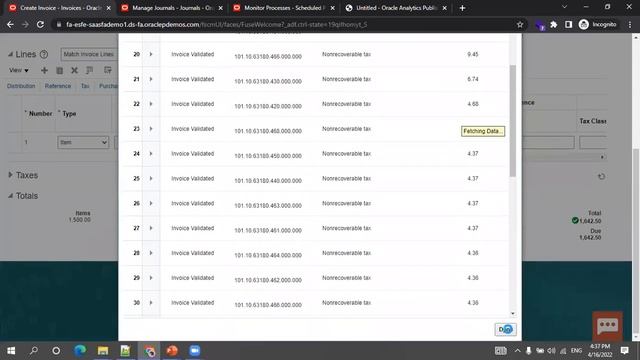Click the duplicate line icon
Screen dimensions: 640x360
coord(60,71)
